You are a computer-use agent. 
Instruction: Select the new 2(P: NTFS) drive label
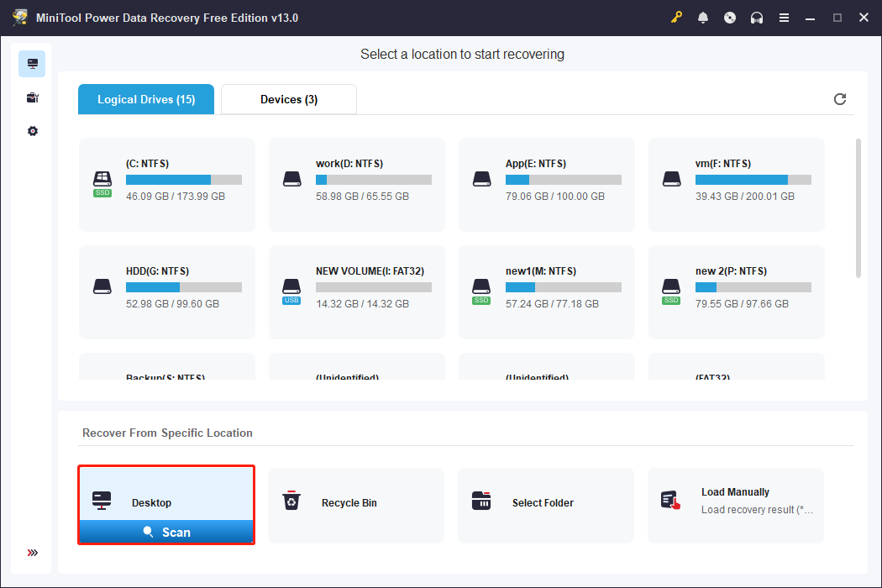(x=731, y=270)
